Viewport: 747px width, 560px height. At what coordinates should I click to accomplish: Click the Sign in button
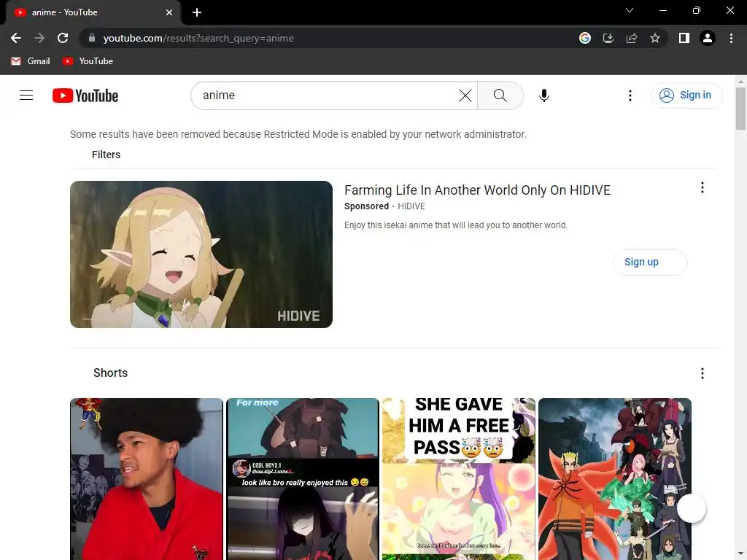[686, 96]
